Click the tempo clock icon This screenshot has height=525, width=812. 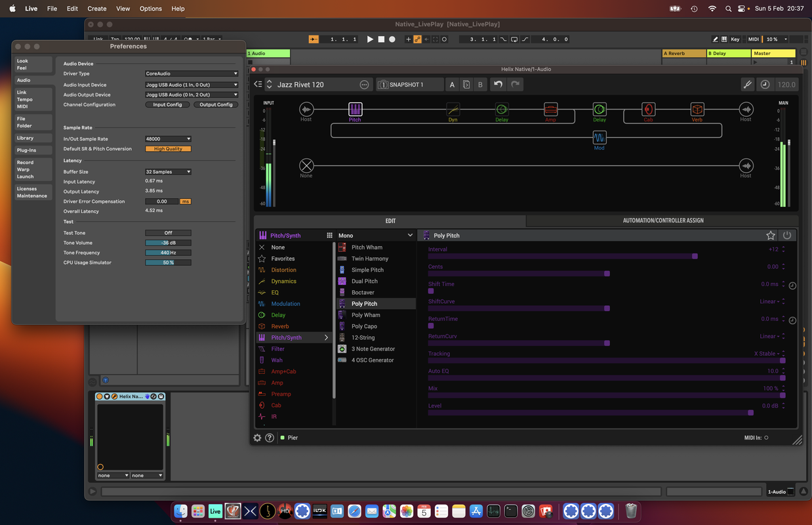[765, 85]
